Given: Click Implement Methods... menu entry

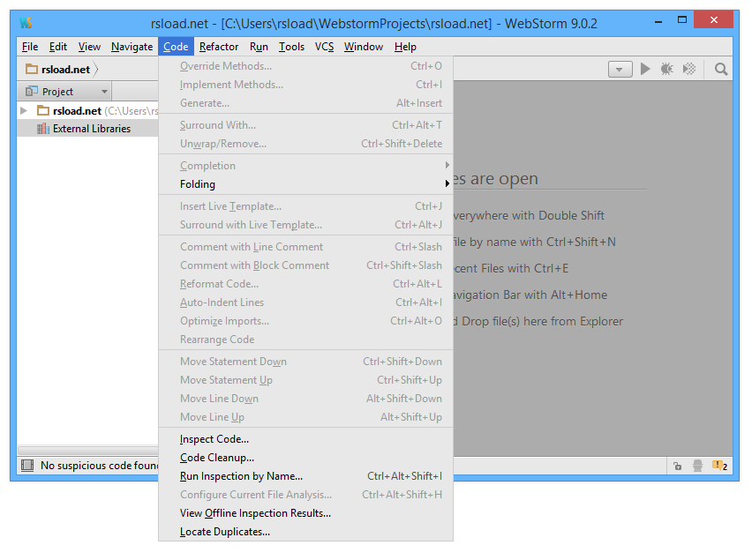Looking at the screenshot, I should (x=305, y=85).
